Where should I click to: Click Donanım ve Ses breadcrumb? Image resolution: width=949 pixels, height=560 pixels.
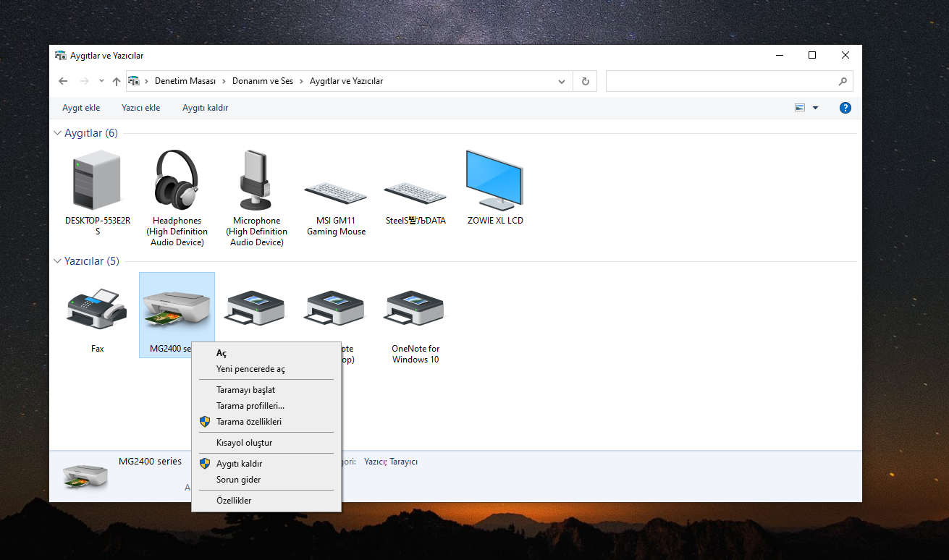tap(263, 81)
